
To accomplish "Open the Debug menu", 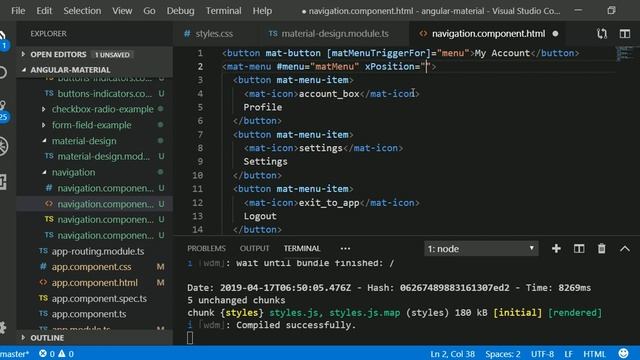I will coord(180,11).
